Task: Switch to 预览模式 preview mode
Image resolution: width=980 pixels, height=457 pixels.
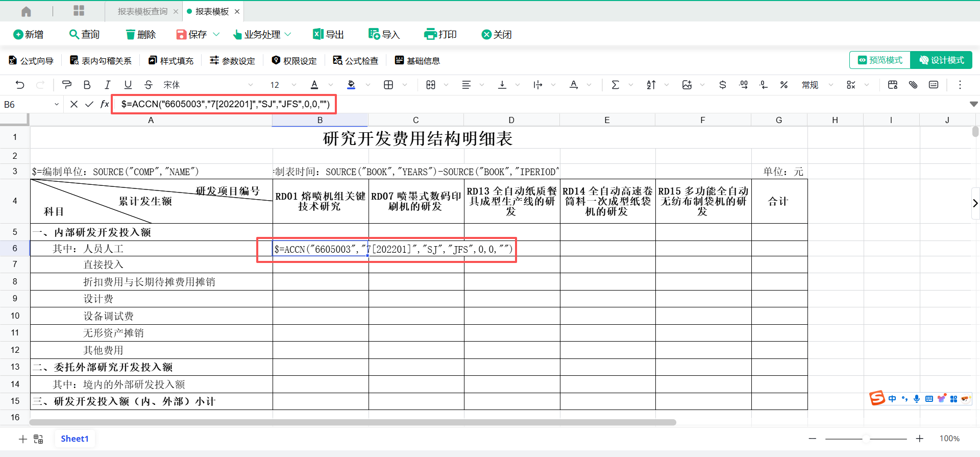Action: [x=880, y=60]
